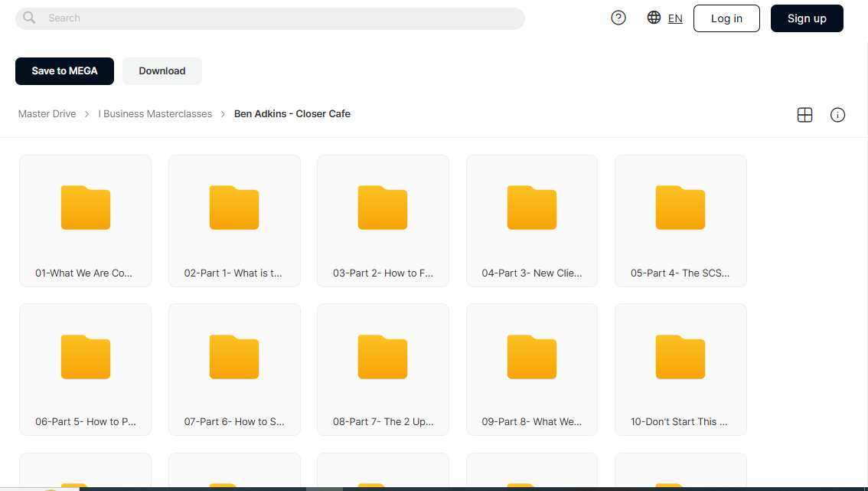The height and width of the screenshot is (491, 868).
Task: Click the Log in button
Action: tap(726, 18)
